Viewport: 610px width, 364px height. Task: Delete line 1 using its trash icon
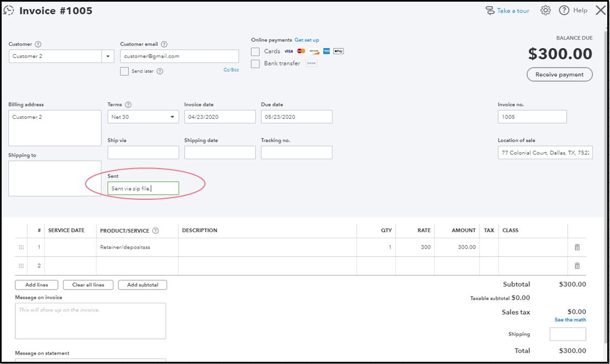577,247
